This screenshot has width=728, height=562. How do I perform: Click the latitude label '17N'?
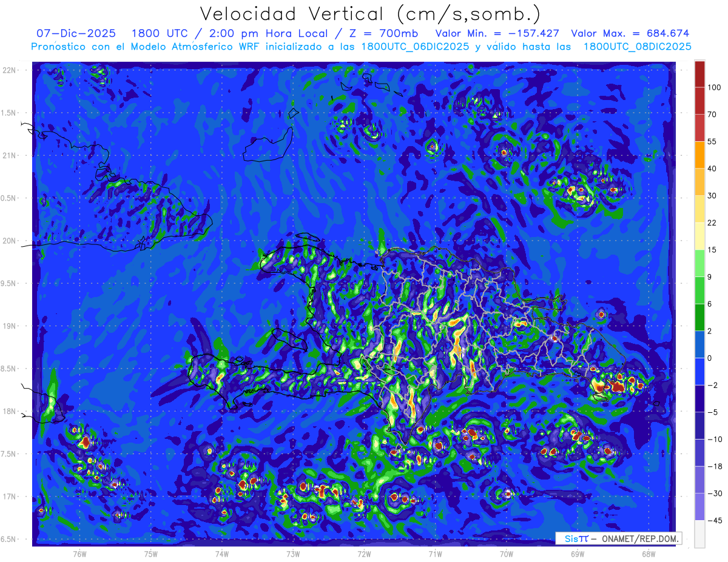point(9,497)
